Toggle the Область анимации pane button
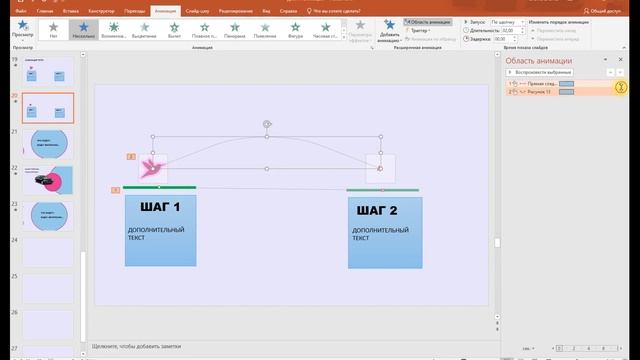The image size is (640, 360). (x=428, y=22)
